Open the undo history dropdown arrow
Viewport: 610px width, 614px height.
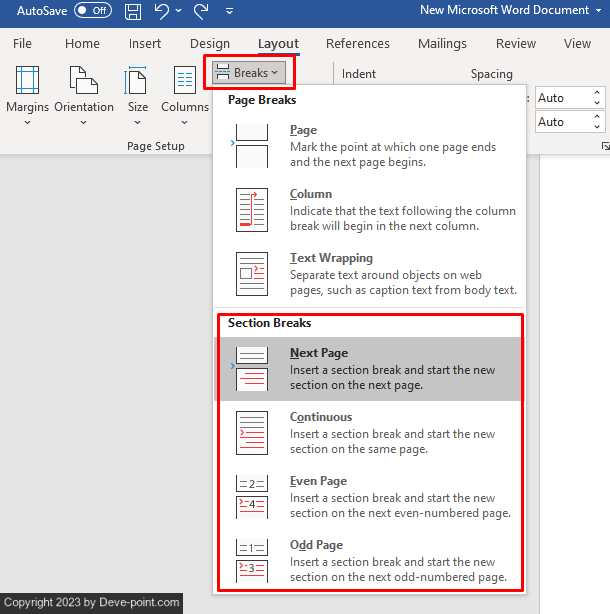tap(178, 12)
